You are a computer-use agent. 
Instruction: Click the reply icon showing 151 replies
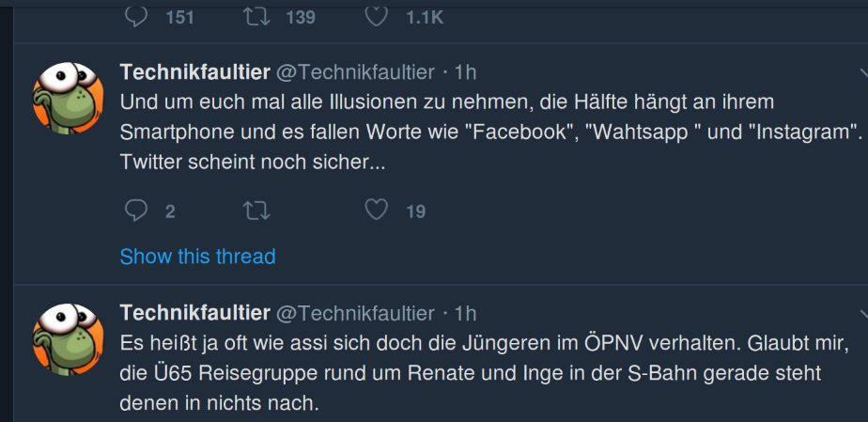click(x=137, y=16)
